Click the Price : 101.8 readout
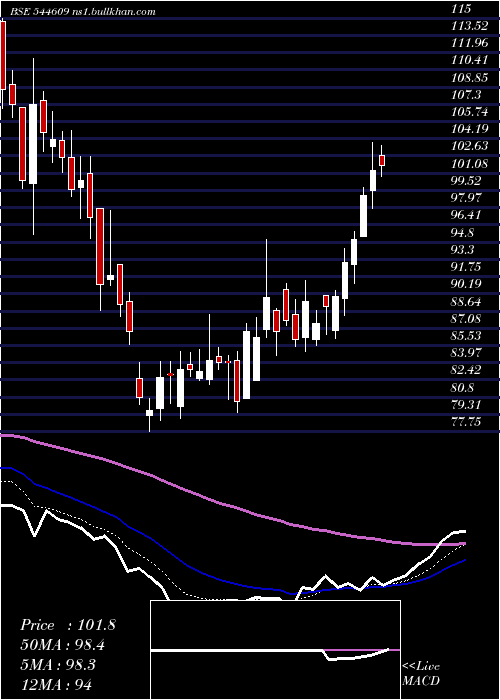 pos(68,625)
